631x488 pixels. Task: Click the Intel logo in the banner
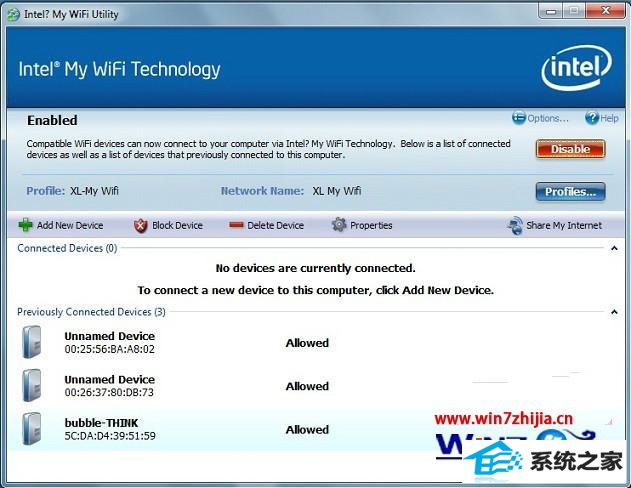576,67
